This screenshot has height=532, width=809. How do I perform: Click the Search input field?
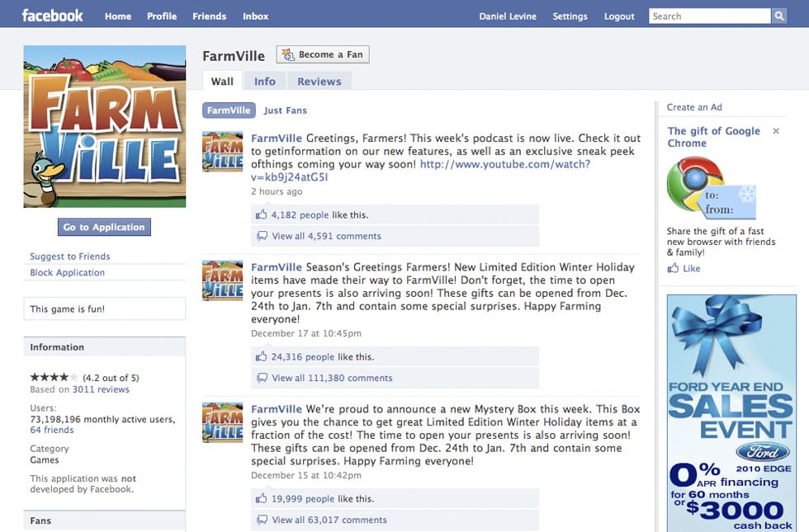[x=710, y=16]
